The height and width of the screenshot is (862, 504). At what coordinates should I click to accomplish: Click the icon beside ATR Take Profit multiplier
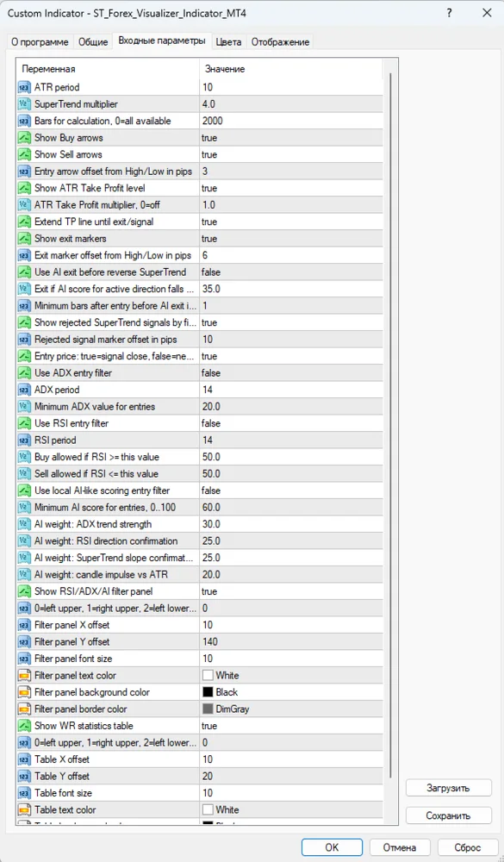24,205
